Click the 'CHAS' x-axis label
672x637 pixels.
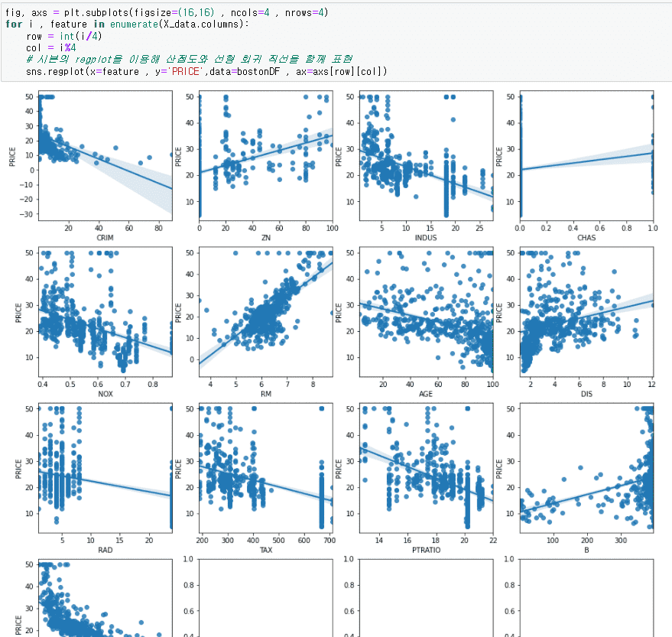586,238
